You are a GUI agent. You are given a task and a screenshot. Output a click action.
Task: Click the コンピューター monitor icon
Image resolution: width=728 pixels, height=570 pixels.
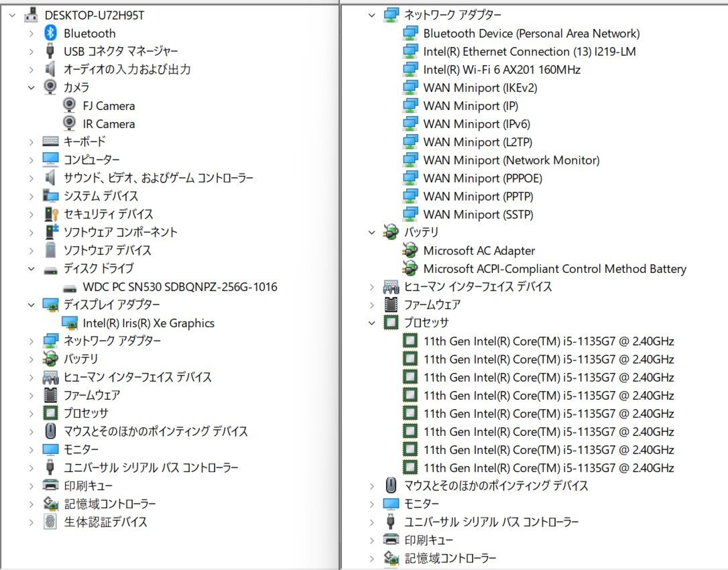tap(50, 160)
